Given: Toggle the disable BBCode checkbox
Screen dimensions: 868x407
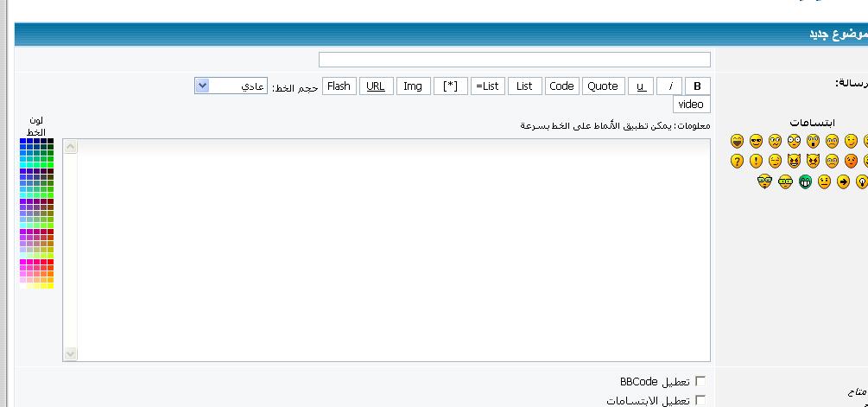Looking at the screenshot, I should [700, 381].
